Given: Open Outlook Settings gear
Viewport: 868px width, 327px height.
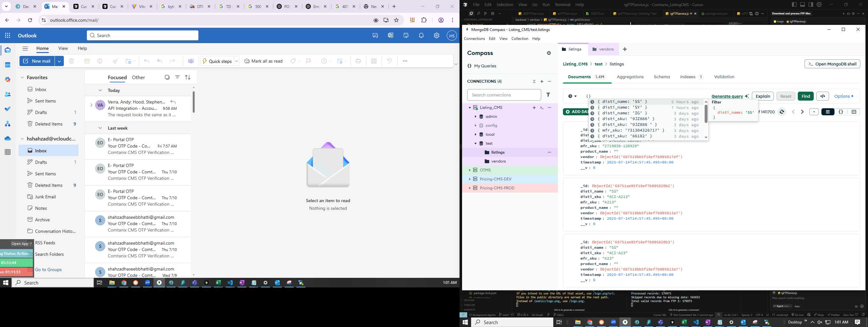Looking at the screenshot, I should 437,35.
